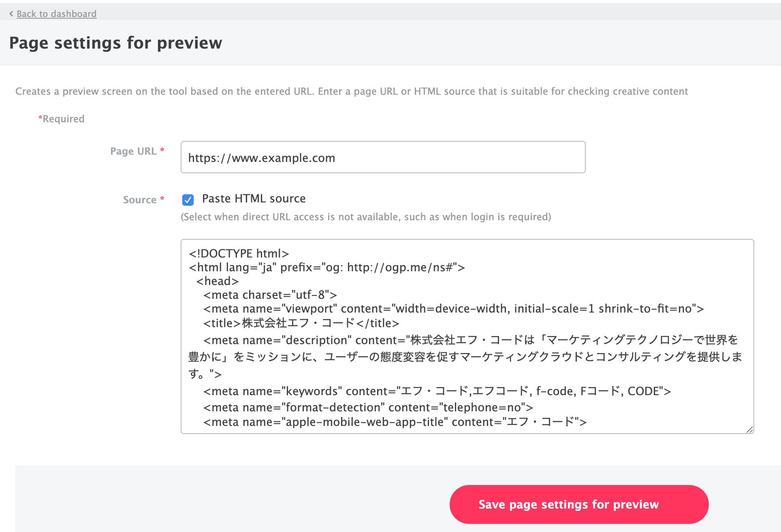The image size is (781, 532).
Task: Uncheck the Paste HTML source checkbox
Action: (188, 200)
